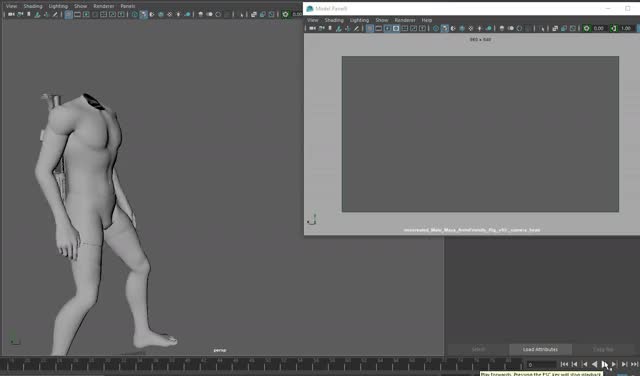Viewport: 640px width, 376px height.
Task: Open Shading menu in main viewport
Action: [x=33, y=6]
